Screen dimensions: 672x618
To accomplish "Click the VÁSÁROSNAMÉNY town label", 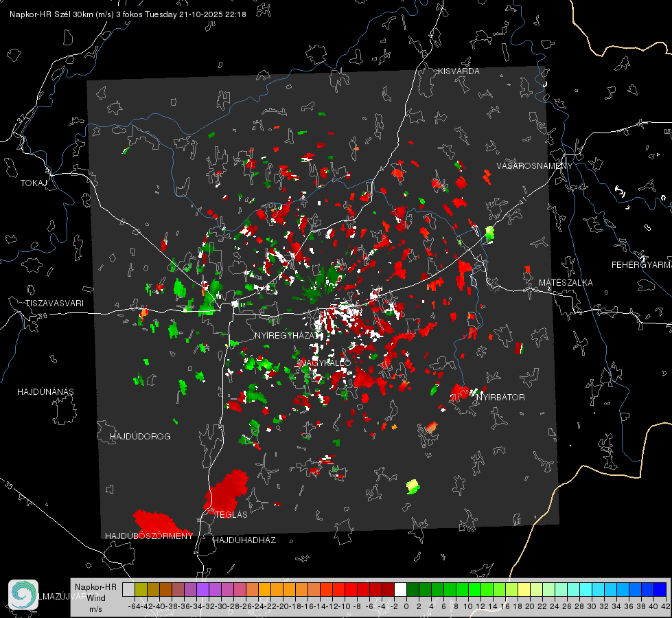I will (x=535, y=166).
